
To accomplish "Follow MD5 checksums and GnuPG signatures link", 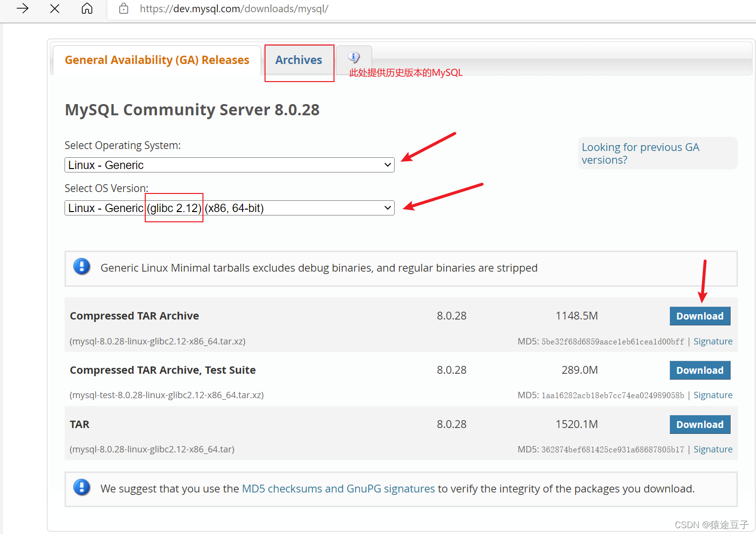I will click(x=338, y=489).
